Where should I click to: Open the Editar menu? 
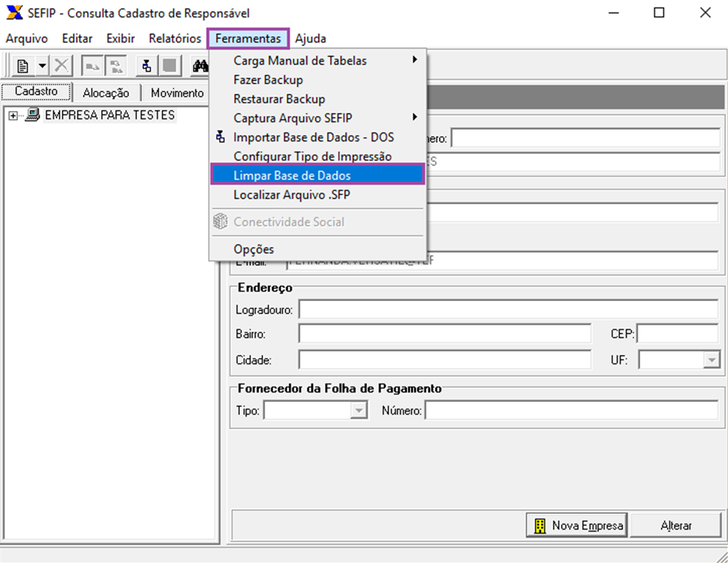(x=77, y=39)
